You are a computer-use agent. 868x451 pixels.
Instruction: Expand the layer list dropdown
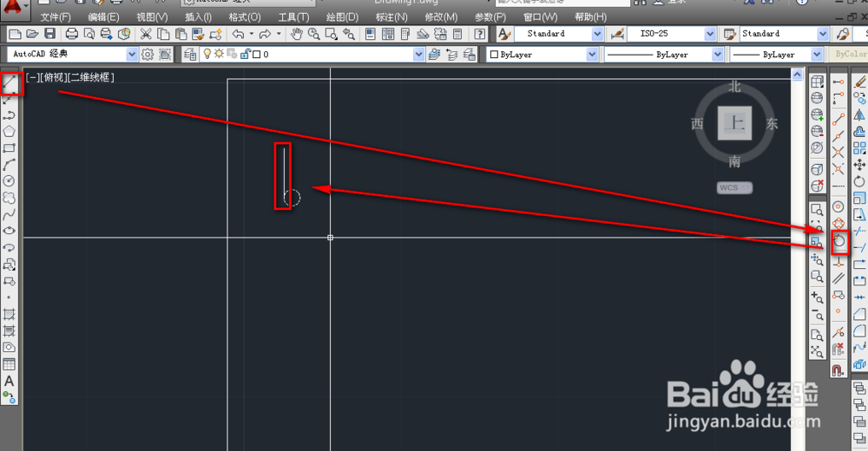pos(418,55)
